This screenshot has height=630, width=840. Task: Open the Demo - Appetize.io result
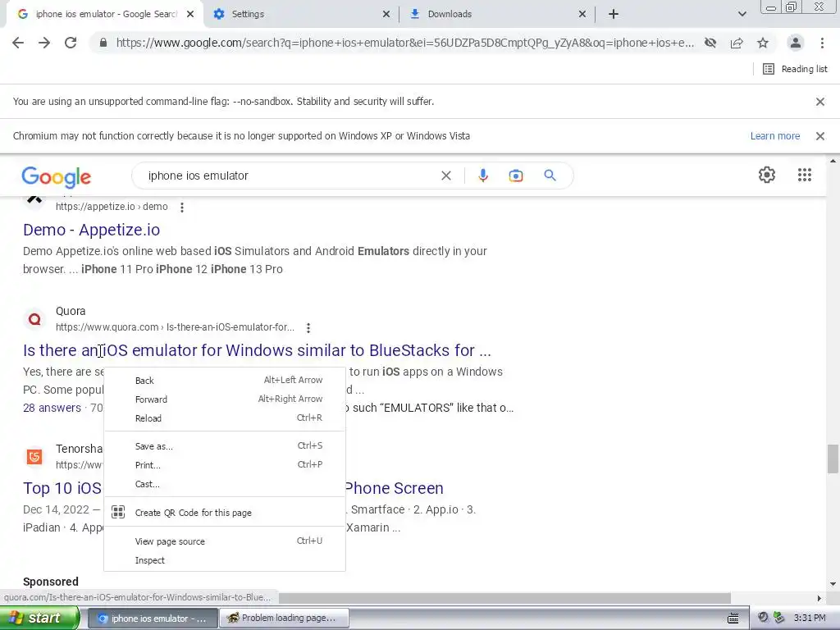coord(92,230)
